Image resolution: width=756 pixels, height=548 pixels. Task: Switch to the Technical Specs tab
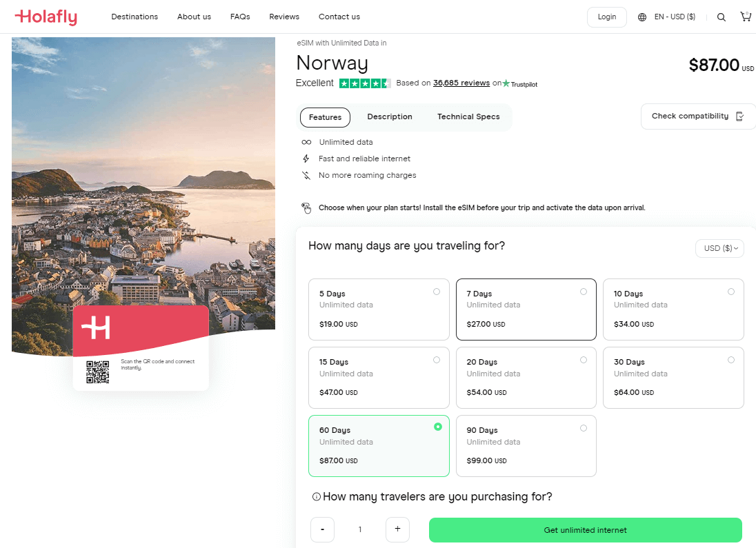click(468, 117)
